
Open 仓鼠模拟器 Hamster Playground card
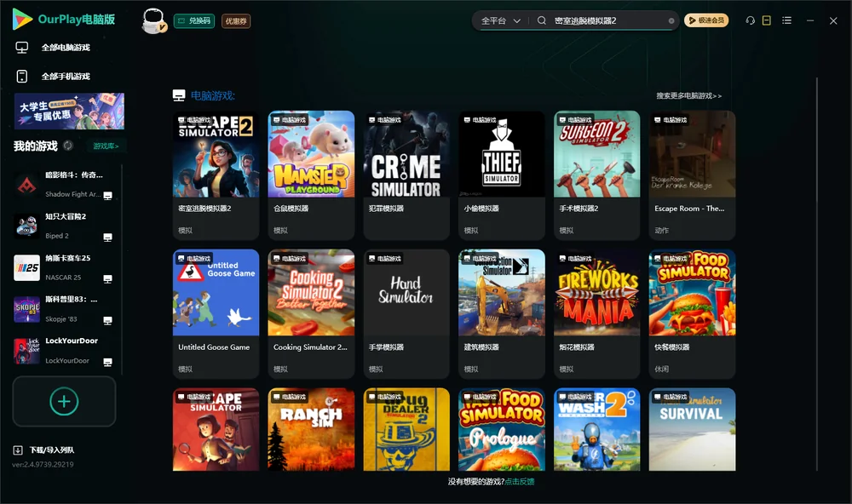pos(311,175)
